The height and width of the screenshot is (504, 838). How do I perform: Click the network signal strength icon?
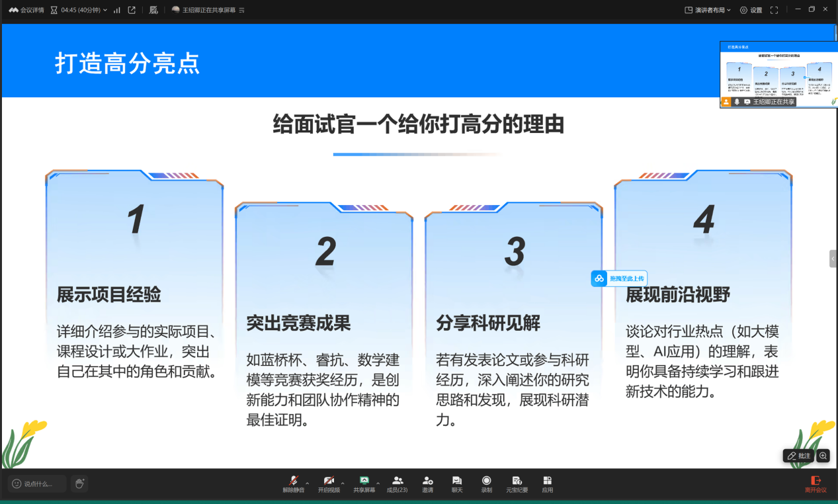point(117,10)
